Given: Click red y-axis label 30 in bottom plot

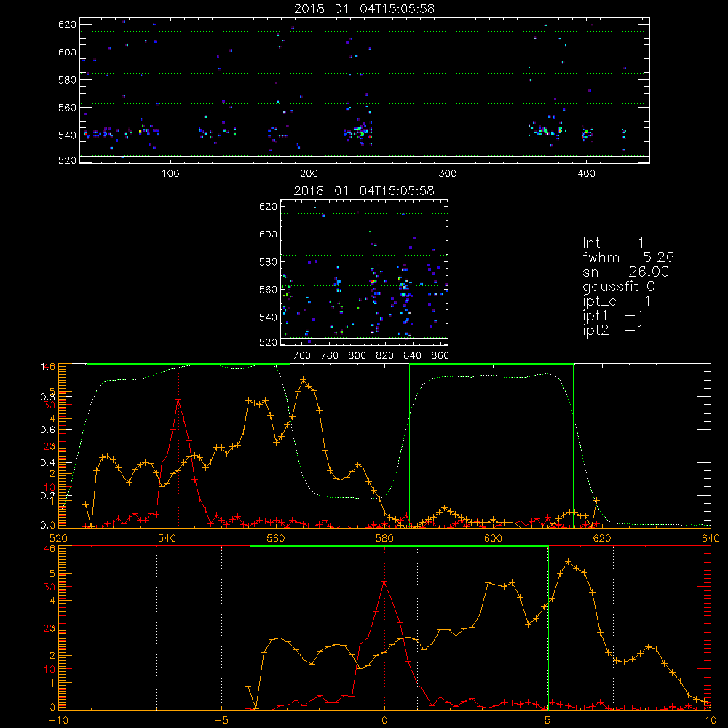Looking at the screenshot, I should coord(49,587).
